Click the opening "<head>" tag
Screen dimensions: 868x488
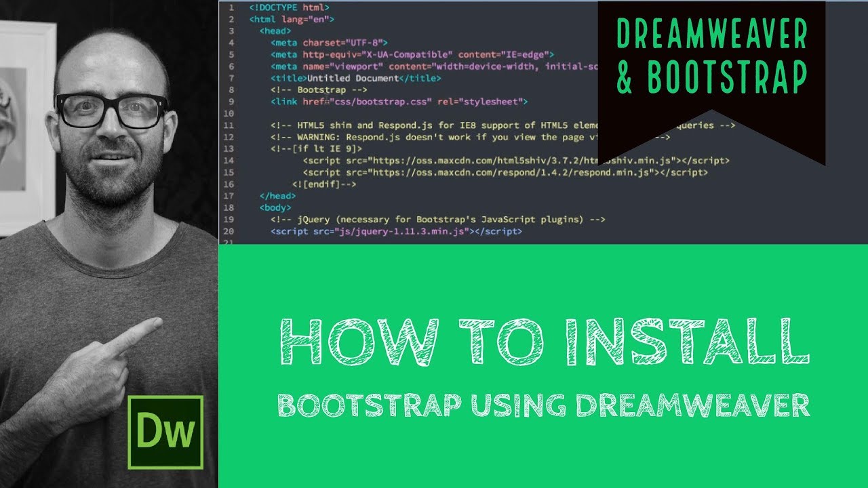275,30
